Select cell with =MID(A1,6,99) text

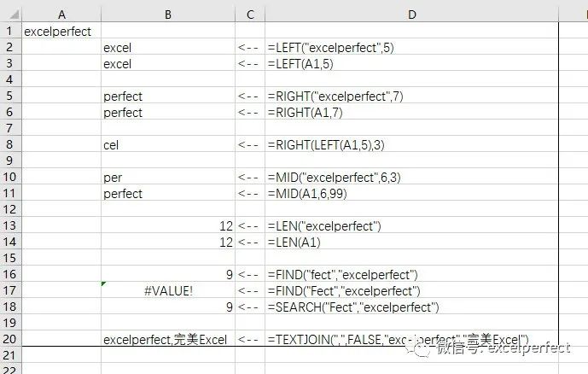(411, 193)
